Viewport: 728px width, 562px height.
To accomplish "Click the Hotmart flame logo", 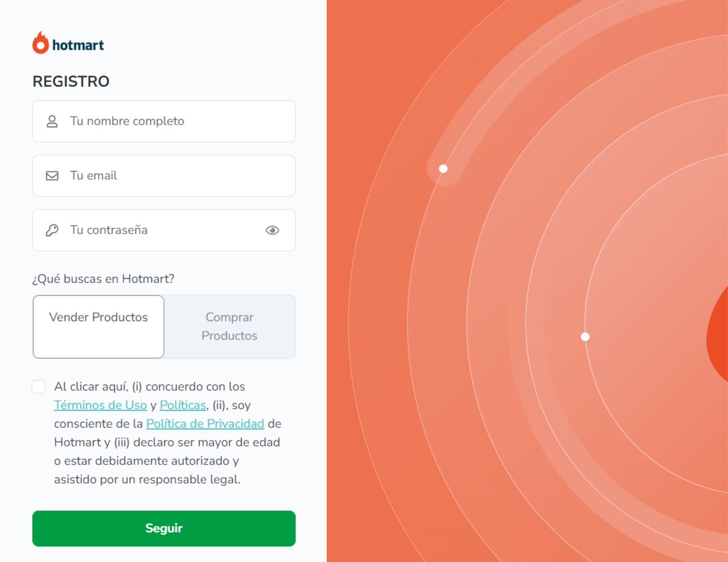I will pyautogui.click(x=40, y=43).
